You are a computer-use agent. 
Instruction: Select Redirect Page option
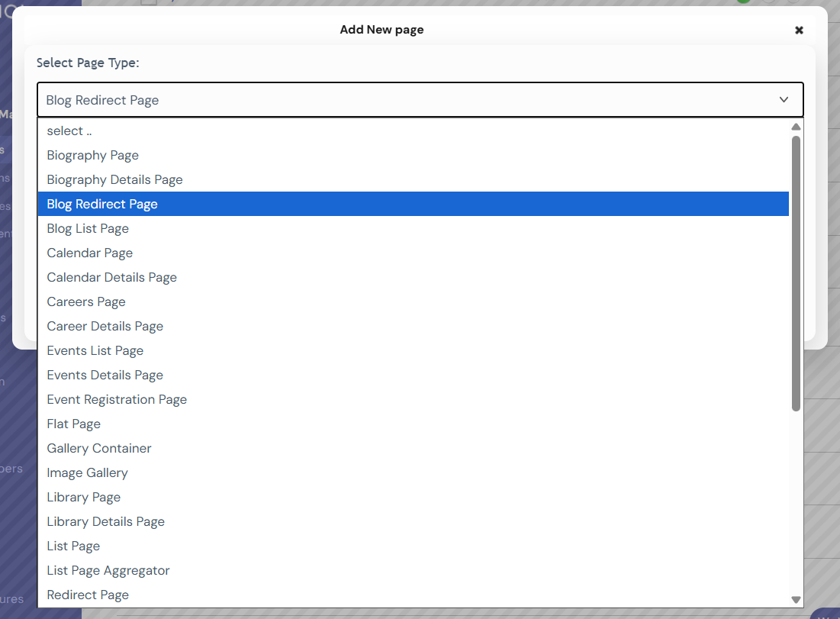[413, 595]
